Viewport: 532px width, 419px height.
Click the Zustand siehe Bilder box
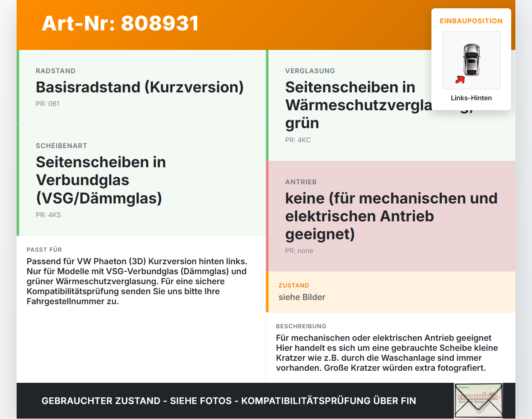coord(391,292)
